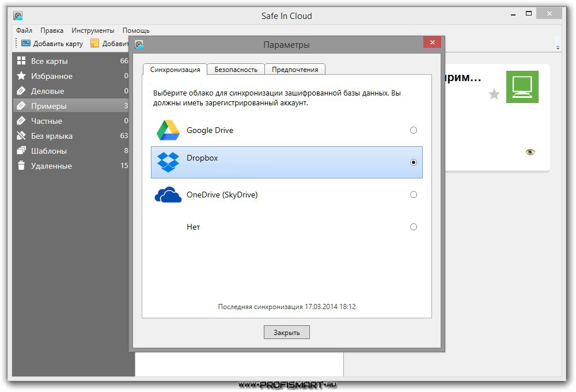Select the 'Нет' radio button
Viewport: 576px width, 392px height.
pos(413,227)
